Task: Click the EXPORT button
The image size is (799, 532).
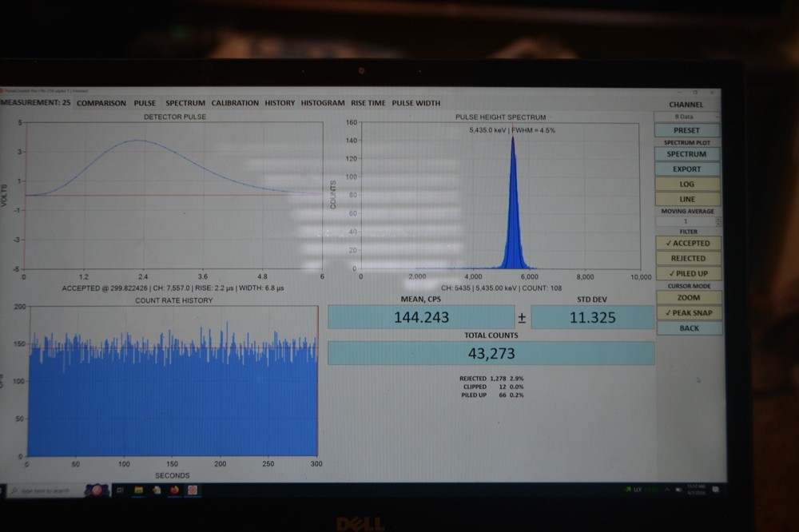Action: (x=686, y=169)
